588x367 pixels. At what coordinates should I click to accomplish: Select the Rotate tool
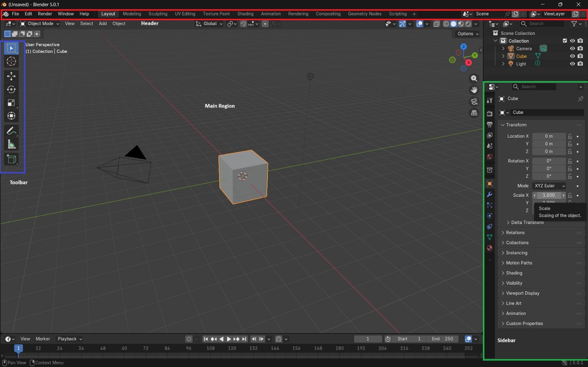11,89
